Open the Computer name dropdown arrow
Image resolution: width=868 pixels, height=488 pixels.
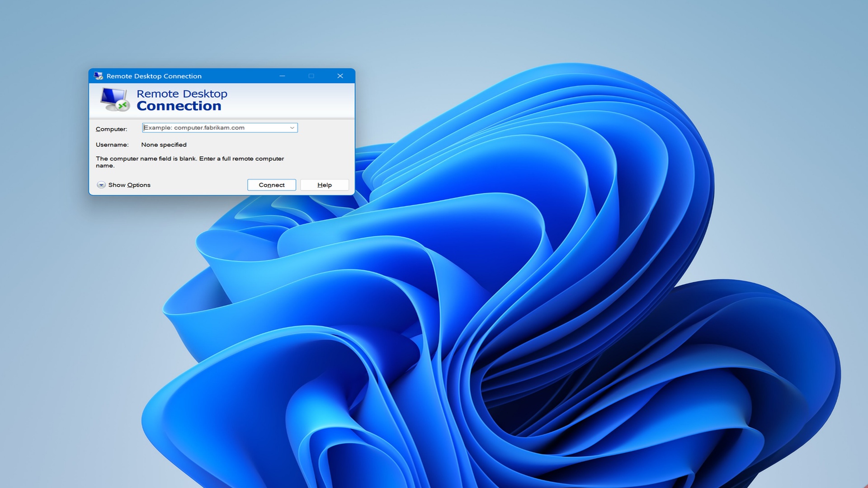pos(292,128)
